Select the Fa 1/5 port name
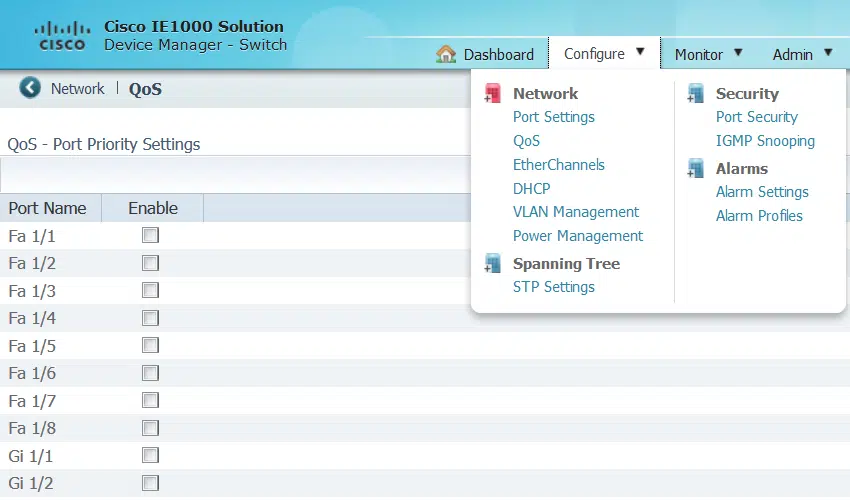 point(32,346)
